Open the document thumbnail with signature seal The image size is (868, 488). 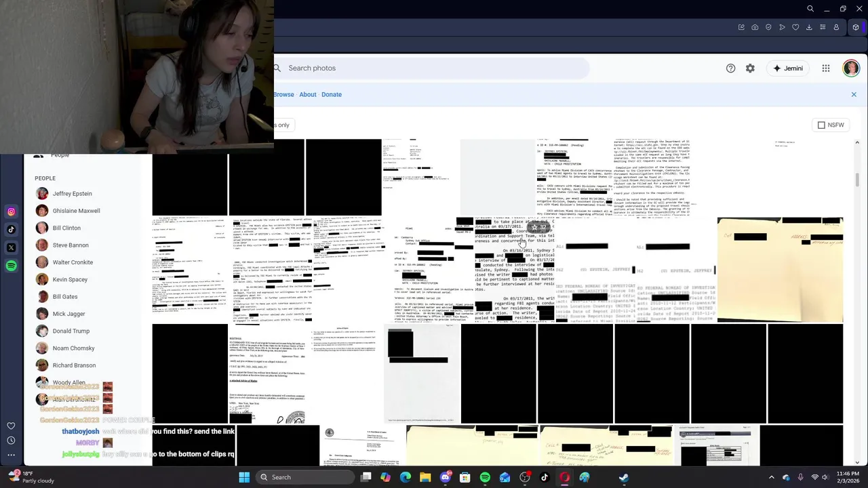point(267,374)
